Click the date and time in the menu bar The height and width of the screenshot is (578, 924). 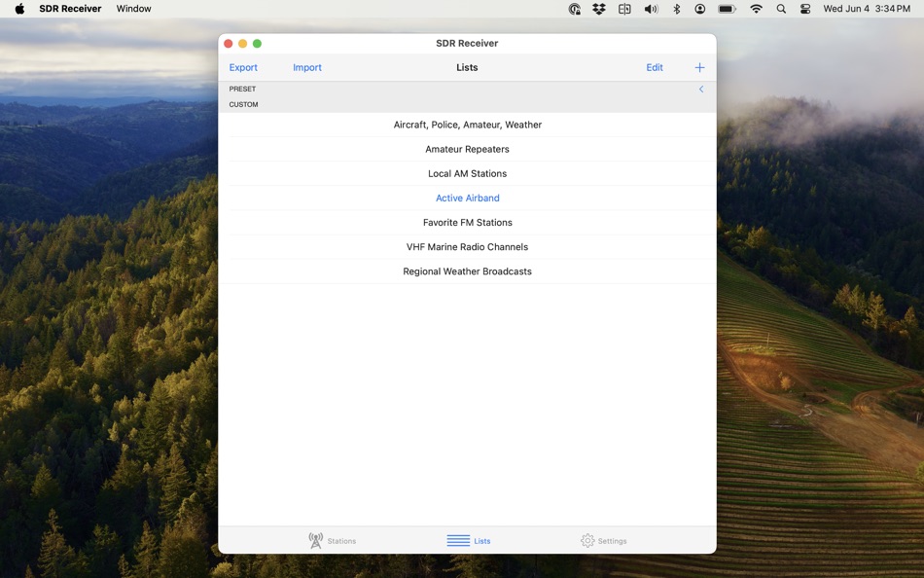(867, 9)
